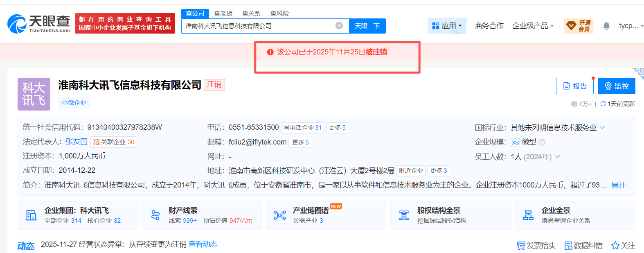644x253 pixels.
Task: Click 瞬息掌握企业关系 text
Action: [566, 221]
